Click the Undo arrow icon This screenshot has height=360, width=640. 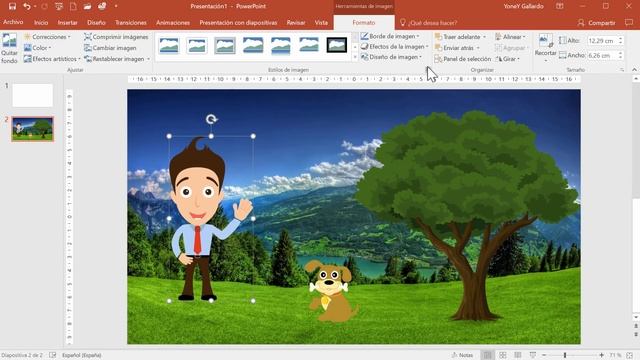coord(27,6)
